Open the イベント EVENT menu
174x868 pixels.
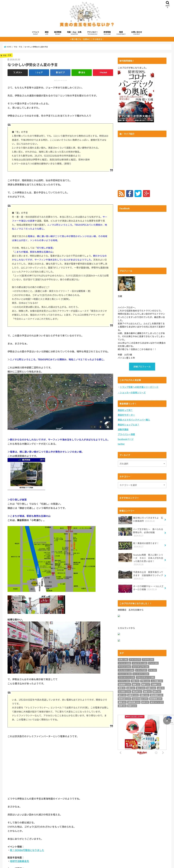[x=36, y=33]
